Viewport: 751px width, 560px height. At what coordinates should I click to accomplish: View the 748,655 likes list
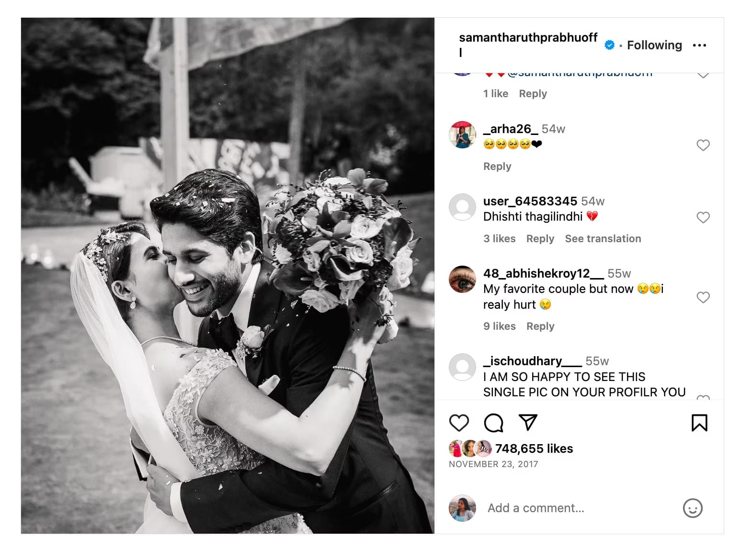click(534, 448)
